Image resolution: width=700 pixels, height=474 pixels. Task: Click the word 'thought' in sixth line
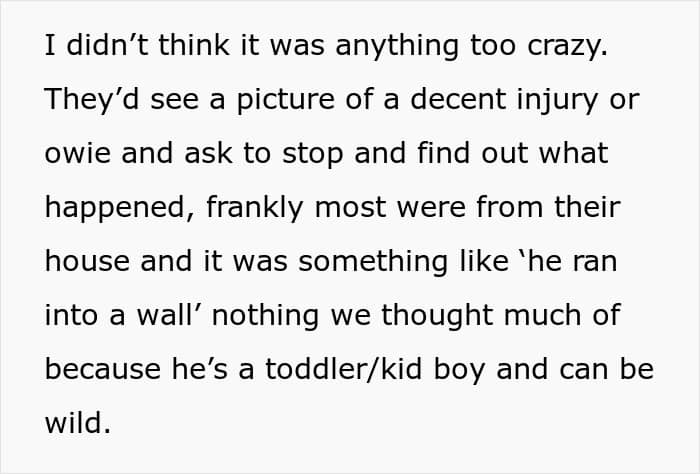[x=437, y=316]
